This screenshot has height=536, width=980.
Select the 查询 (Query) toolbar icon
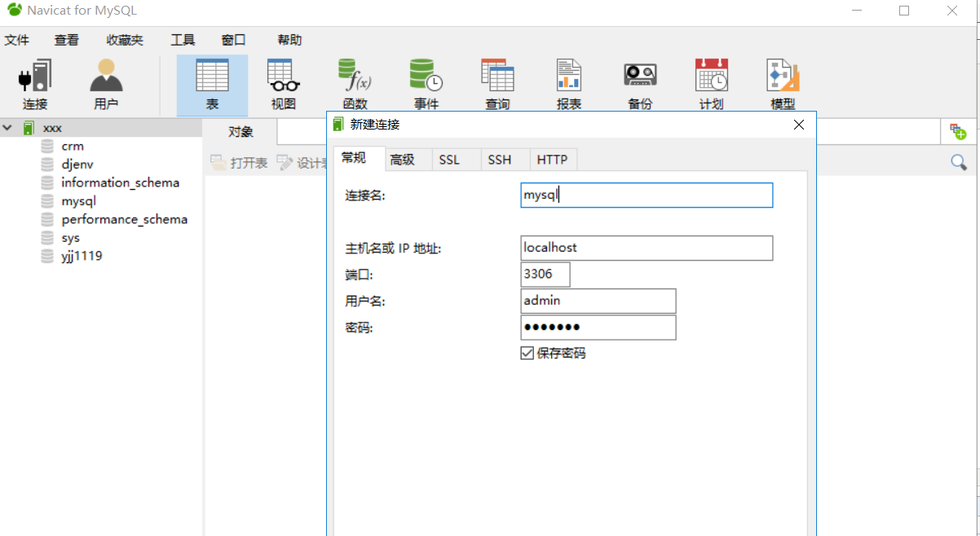coord(497,85)
